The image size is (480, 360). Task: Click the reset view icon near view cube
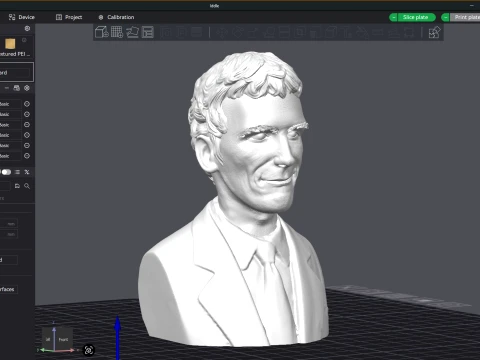point(89,350)
